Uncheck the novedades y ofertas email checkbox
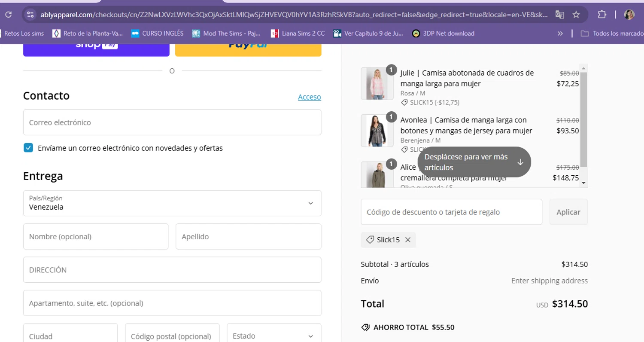 click(x=28, y=148)
